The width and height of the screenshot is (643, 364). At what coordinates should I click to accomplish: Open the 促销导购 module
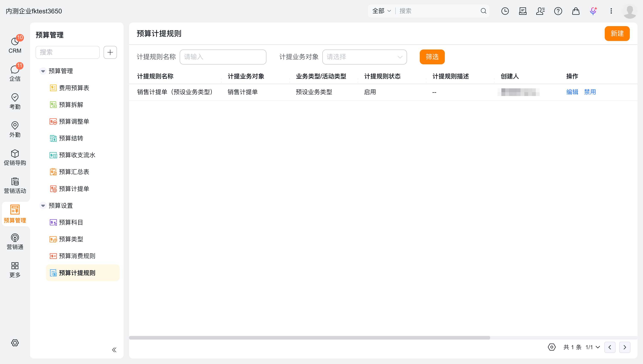click(x=15, y=157)
